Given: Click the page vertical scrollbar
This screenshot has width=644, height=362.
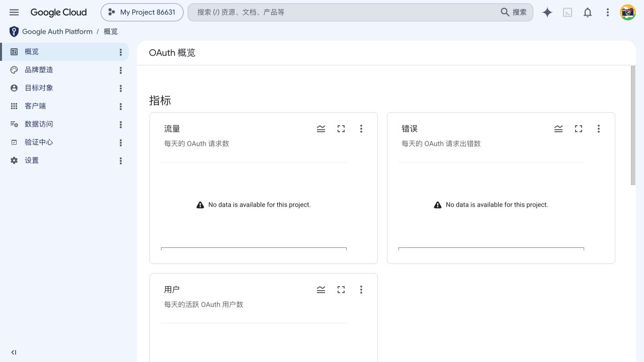Looking at the screenshot, I should pyautogui.click(x=633, y=125).
